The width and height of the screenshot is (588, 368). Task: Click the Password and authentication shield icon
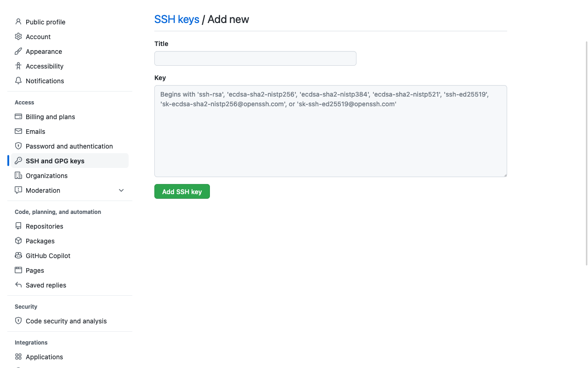click(18, 146)
